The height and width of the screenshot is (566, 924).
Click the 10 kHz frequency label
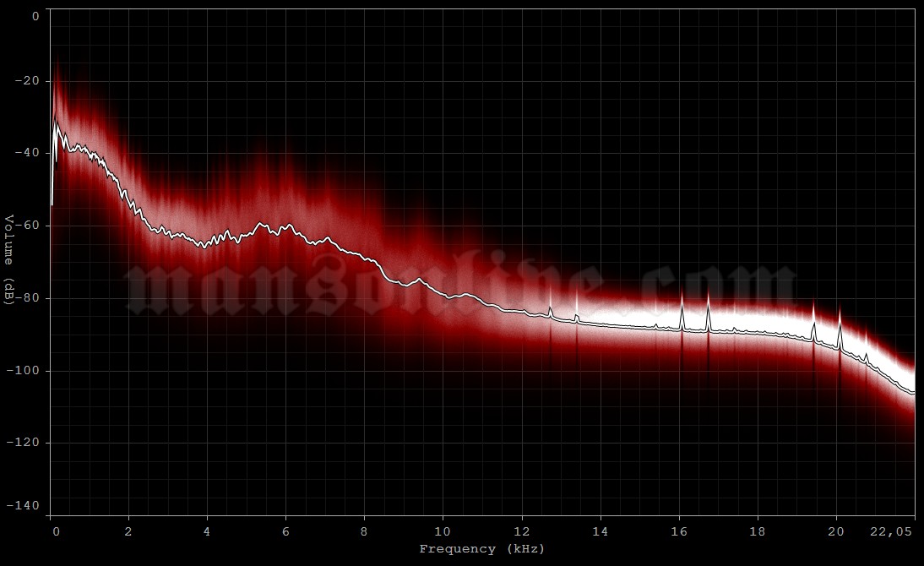pyautogui.click(x=441, y=531)
